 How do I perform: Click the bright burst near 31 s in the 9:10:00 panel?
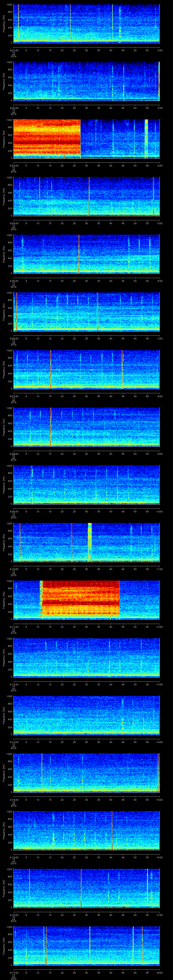pos(90,542)
